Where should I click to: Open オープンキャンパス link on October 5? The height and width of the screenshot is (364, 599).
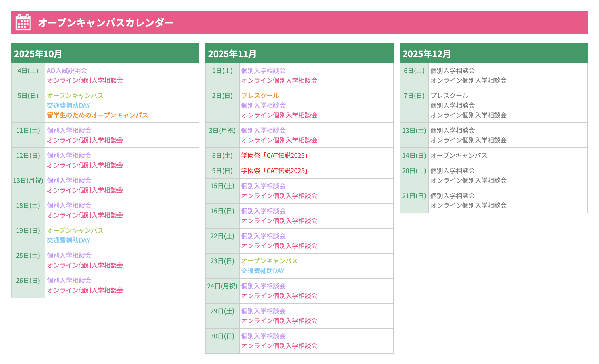75,96
